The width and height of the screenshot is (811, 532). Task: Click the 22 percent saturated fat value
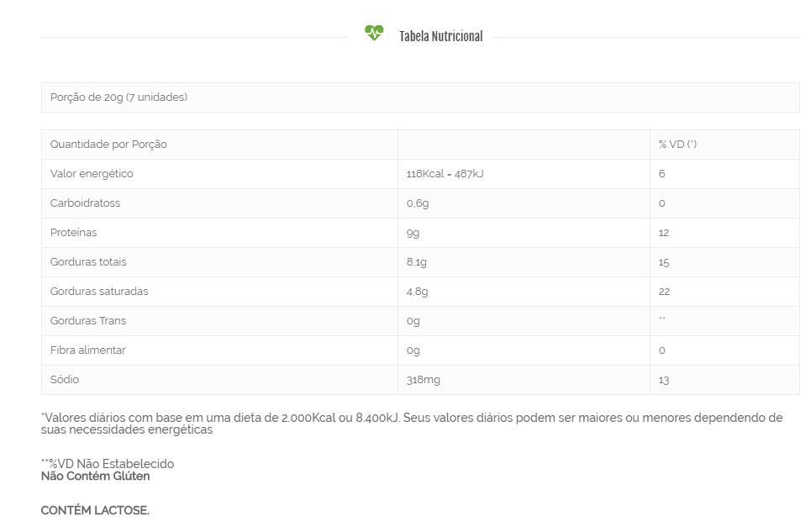point(664,292)
